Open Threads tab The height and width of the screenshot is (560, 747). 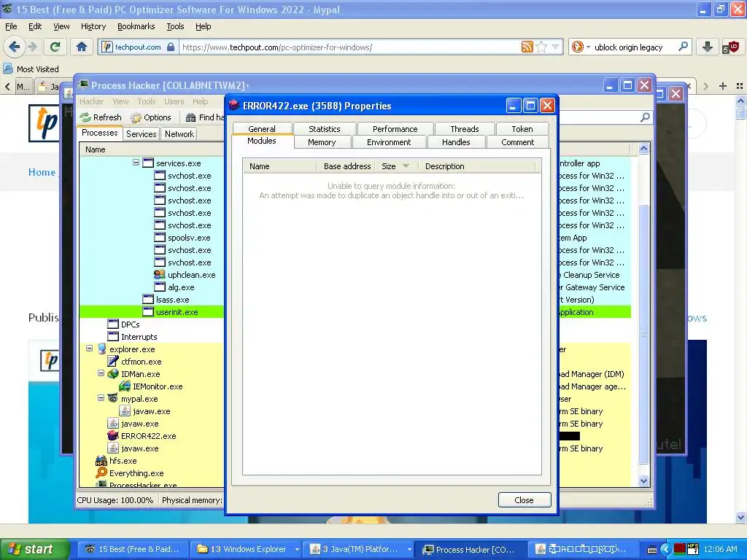pyautogui.click(x=465, y=128)
